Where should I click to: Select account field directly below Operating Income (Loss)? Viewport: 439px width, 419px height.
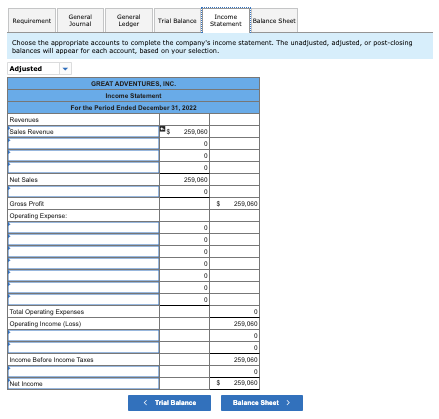(x=84, y=336)
